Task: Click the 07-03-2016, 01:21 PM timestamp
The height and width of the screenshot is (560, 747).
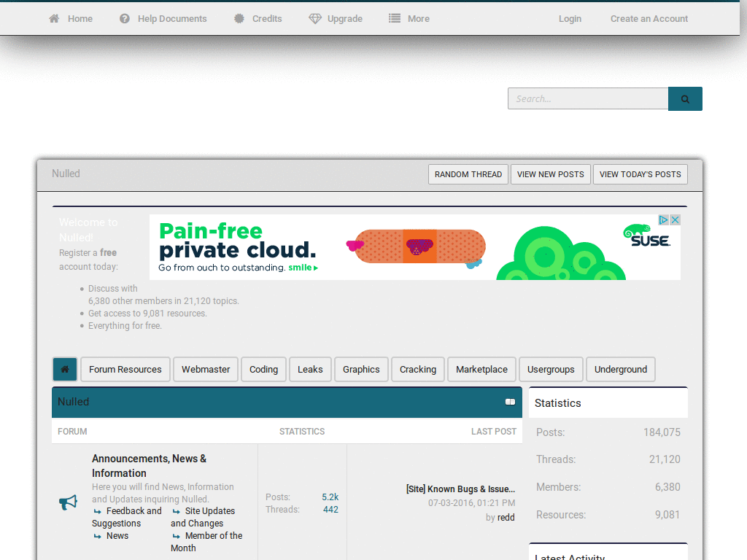Action: (x=471, y=502)
